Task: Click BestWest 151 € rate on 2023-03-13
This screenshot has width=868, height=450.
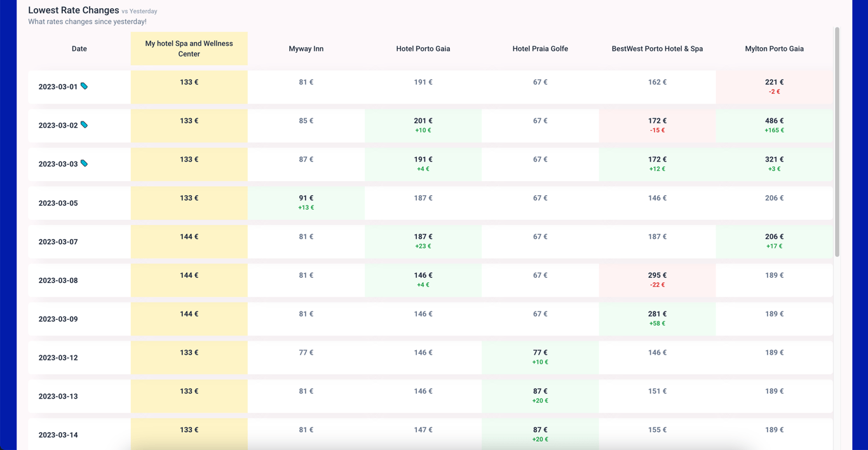Action: pyautogui.click(x=657, y=392)
